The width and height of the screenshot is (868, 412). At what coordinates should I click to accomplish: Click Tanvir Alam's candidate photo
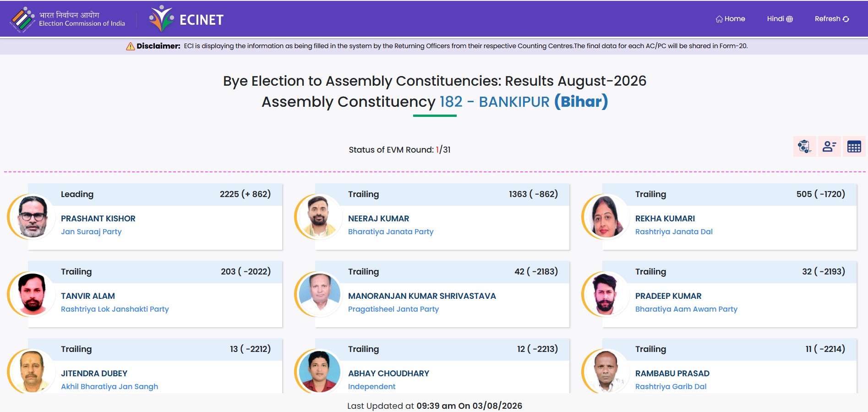[32, 294]
